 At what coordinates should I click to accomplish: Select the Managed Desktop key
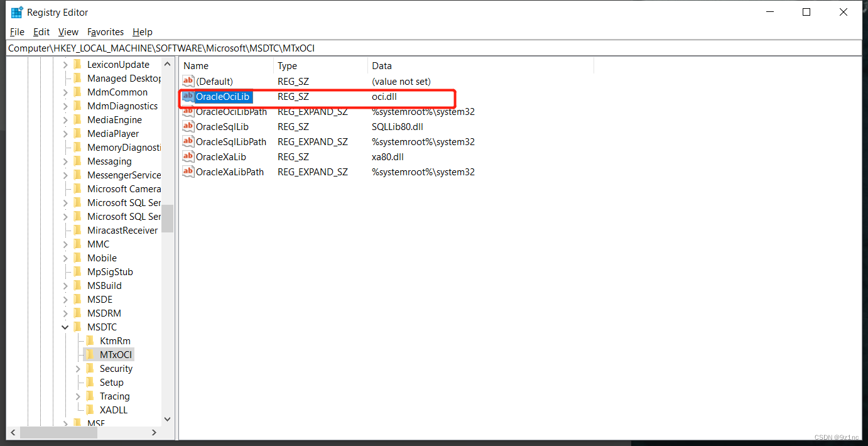[x=124, y=79]
